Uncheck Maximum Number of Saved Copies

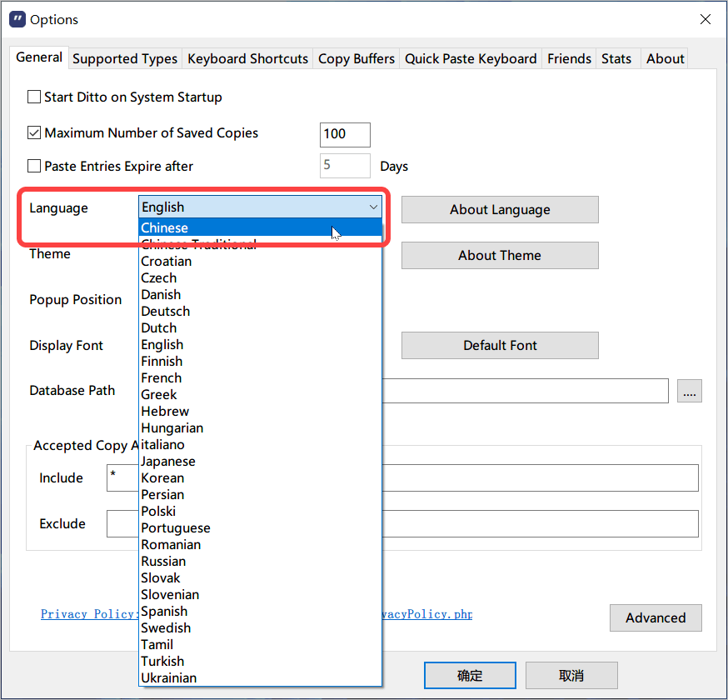[34, 132]
